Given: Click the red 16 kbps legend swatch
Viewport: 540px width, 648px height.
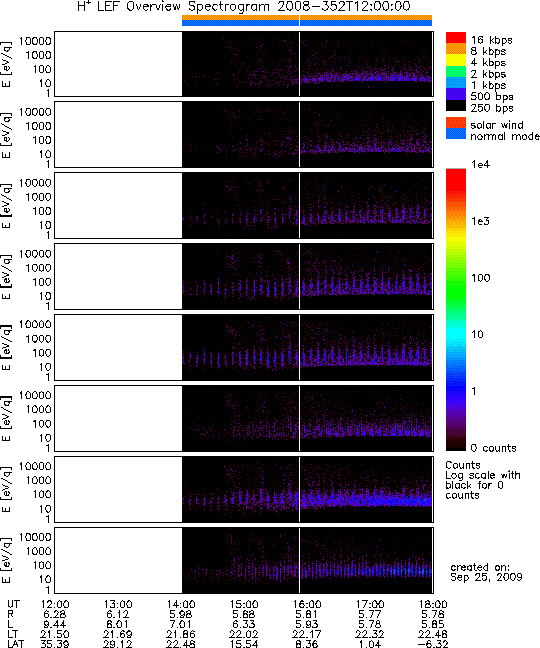Looking at the screenshot, I should 456,38.
